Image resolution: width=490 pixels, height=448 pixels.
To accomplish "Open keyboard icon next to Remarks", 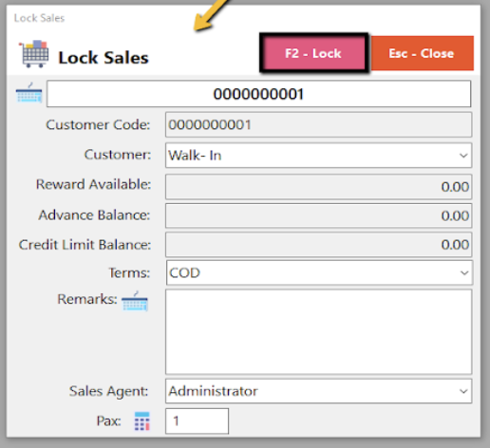I will point(135,301).
